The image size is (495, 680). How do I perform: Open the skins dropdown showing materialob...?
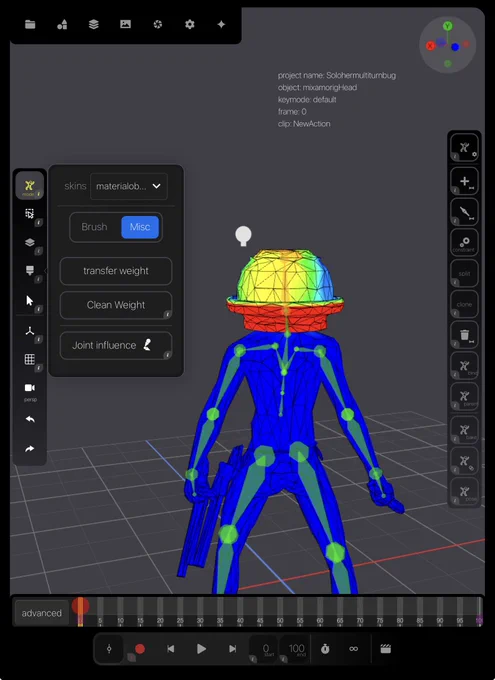(x=129, y=186)
